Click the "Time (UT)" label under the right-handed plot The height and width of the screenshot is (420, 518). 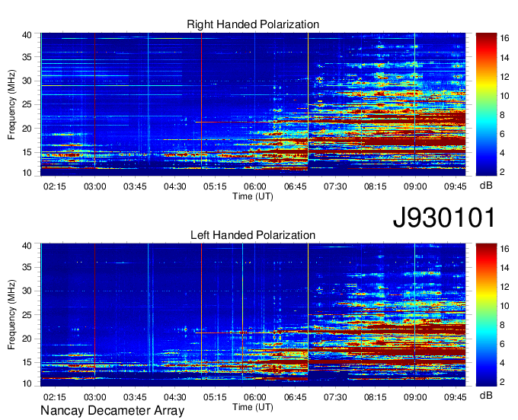coord(253,196)
